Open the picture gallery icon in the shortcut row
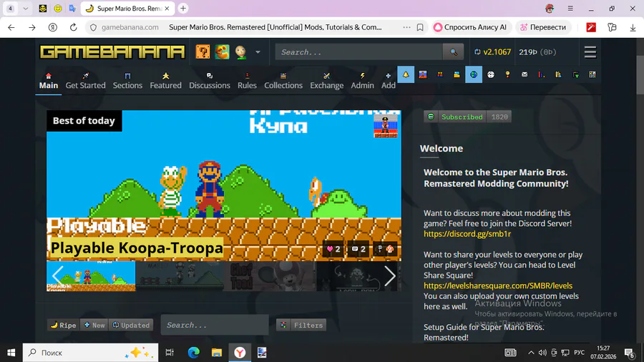 click(457, 74)
